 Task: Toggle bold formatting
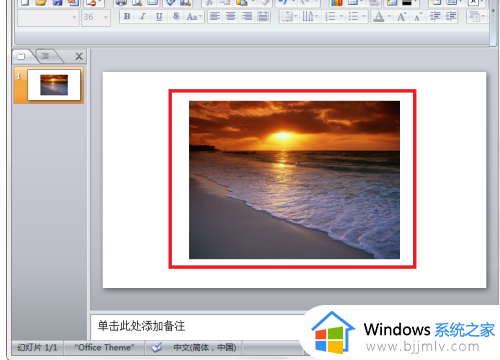(x=127, y=16)
